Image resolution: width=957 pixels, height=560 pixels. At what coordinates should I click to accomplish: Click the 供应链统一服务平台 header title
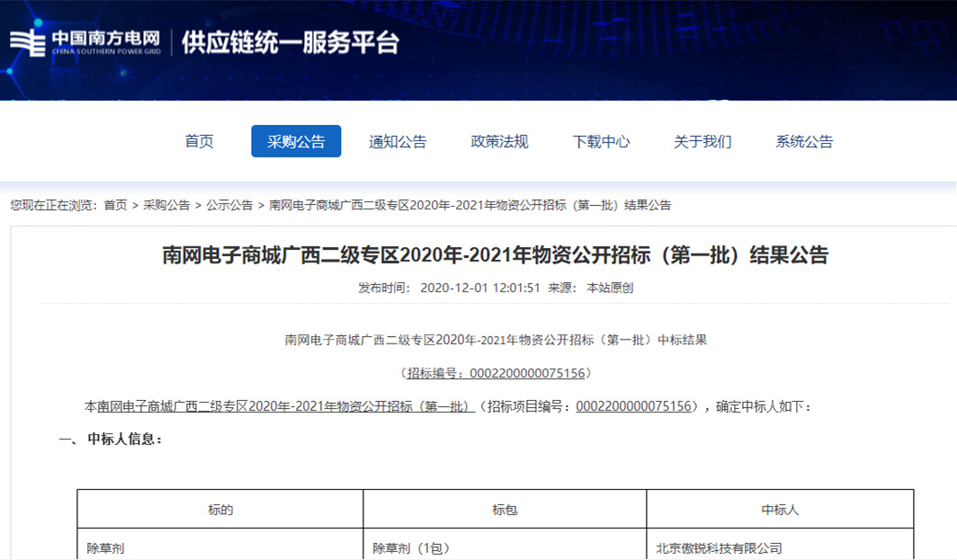coord(291,43)
